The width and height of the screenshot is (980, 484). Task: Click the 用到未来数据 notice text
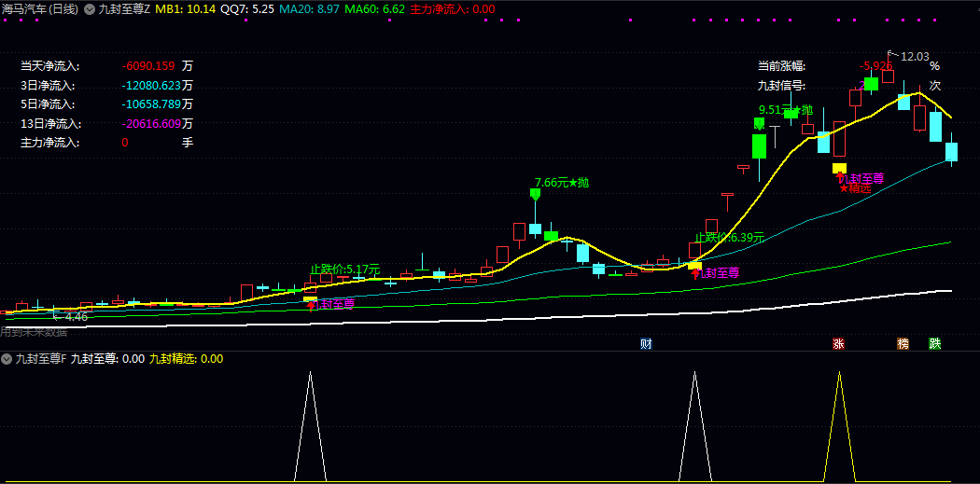click(34, 332)
